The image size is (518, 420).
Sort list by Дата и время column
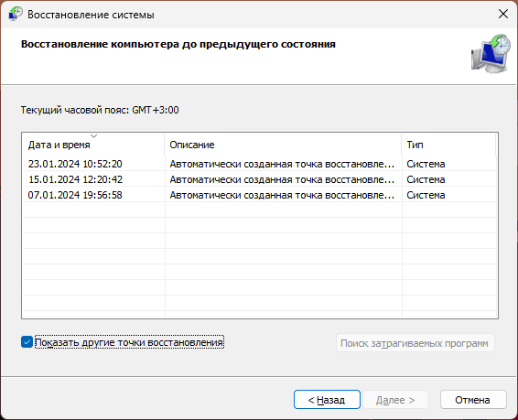click(x=93, y=145)
